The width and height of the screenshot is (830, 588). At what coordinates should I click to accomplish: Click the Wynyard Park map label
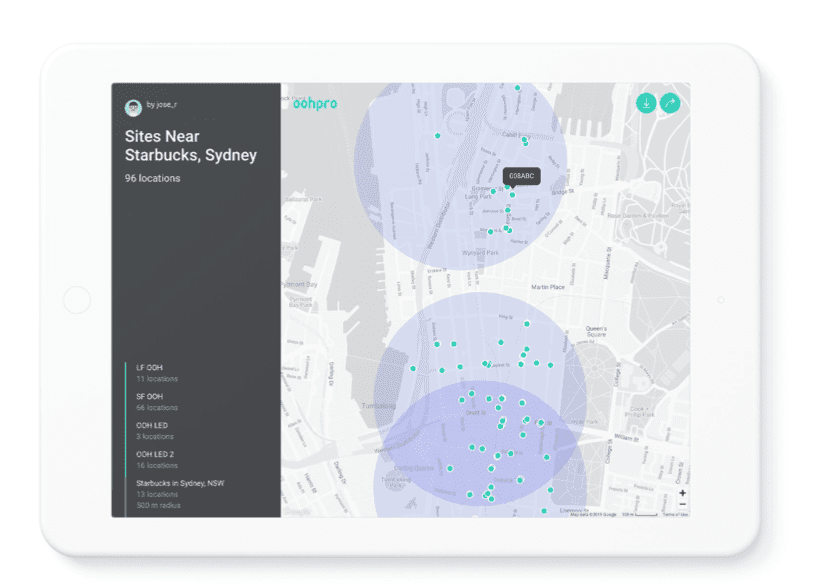(x=480, y=253)
